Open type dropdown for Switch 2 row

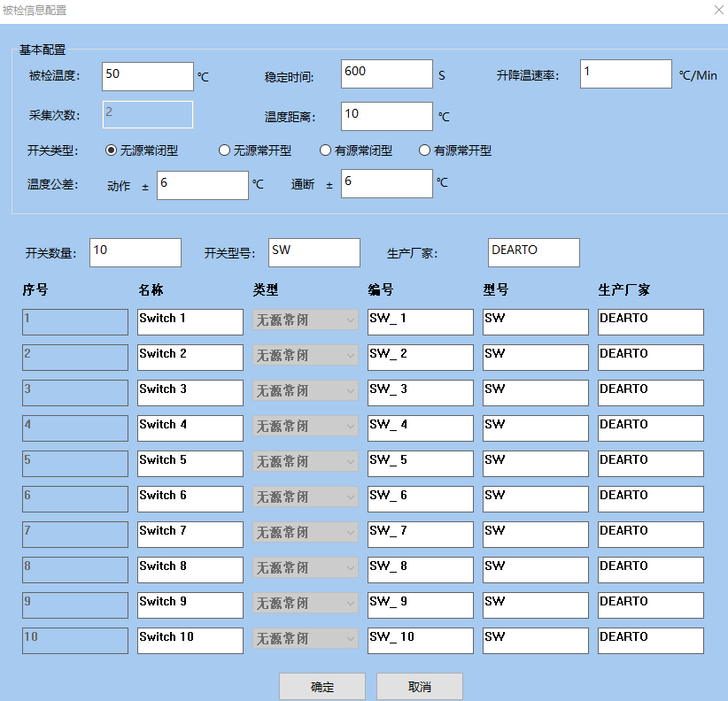(305, 356)
